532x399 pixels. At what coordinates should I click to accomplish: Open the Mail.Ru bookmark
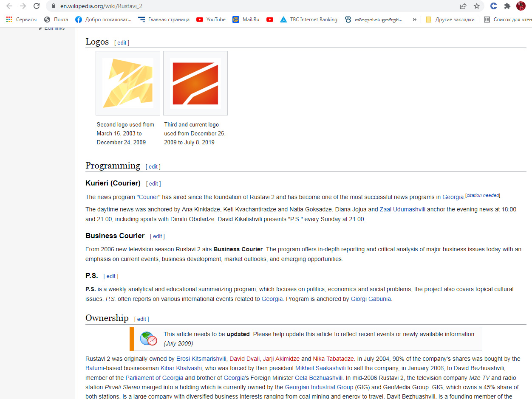tap(246, 20)
